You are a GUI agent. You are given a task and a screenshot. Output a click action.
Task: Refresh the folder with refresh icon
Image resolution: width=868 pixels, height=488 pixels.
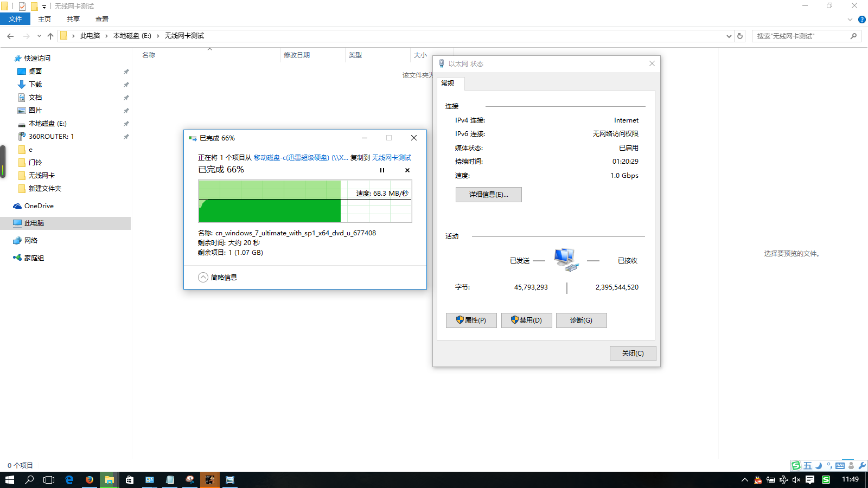[x=740, y=36]
